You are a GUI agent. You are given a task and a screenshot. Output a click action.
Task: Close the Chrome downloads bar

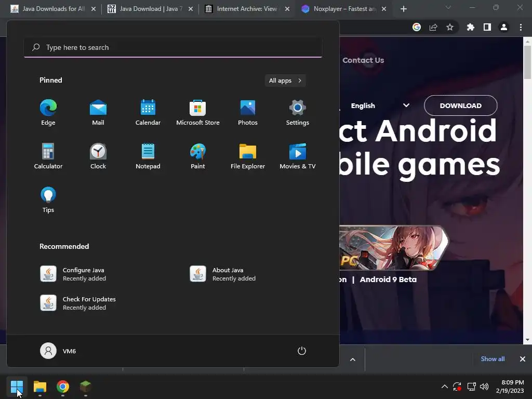tap(523, 359)
